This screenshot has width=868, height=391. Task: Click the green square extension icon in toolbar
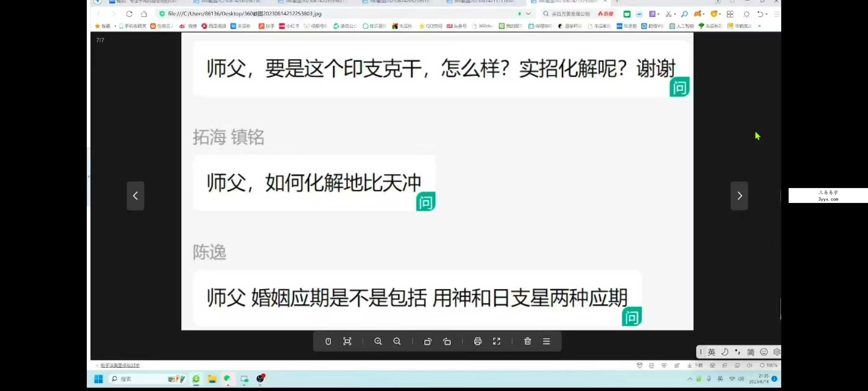click(x=627, y=14)
